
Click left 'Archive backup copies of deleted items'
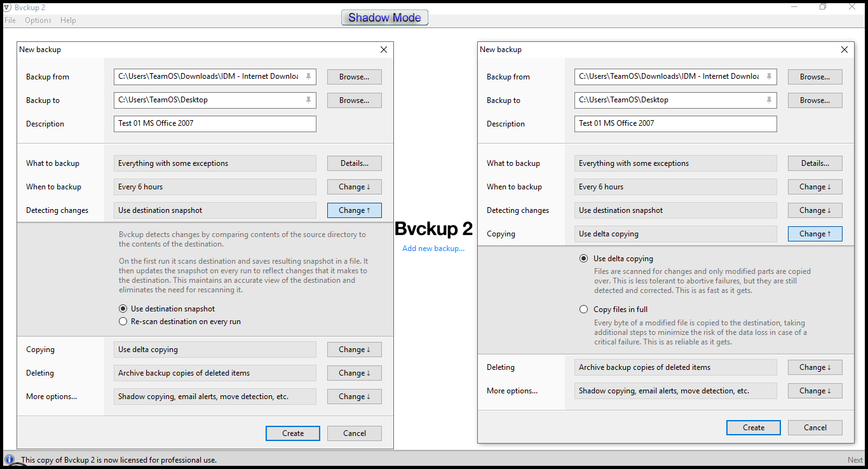tap(215, 373)
